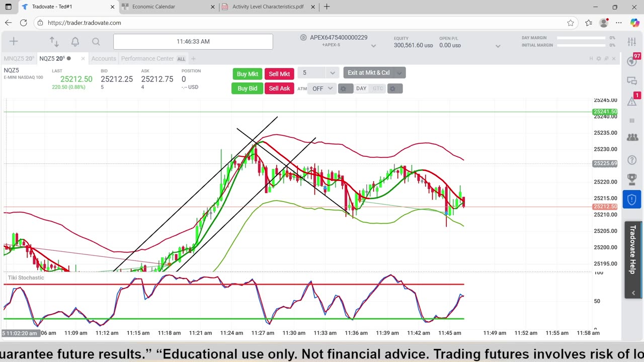Bookmark this page star icon
The image size is (644, 362).
(571, 23)
